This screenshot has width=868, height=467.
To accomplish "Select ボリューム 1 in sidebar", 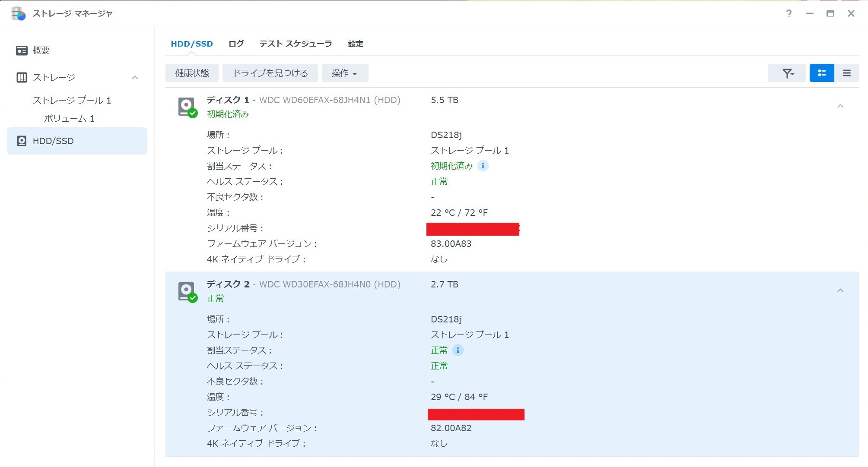I will (69, 119).
